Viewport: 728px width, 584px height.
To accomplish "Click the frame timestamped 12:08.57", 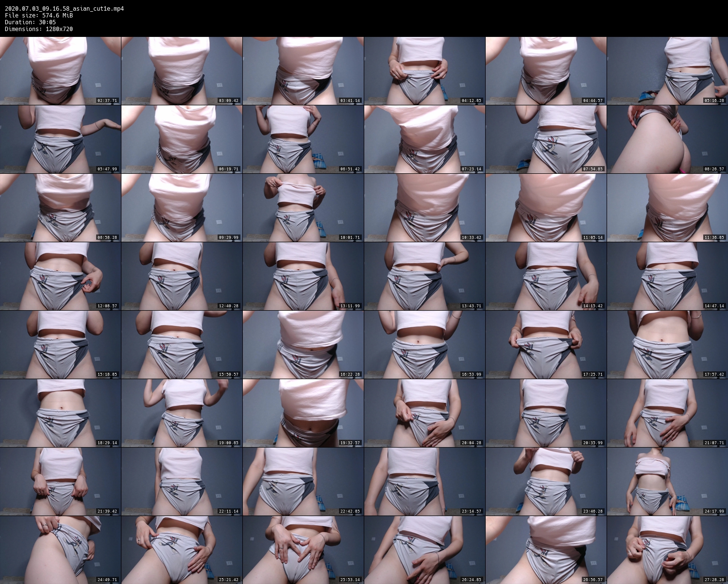I will 60,276.
